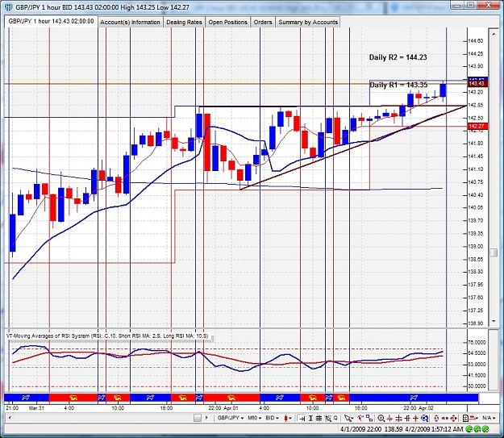Screen dimensions: 504x438
Task: Click the red single-bar spacing icon
Action: [x=416, y=418]
